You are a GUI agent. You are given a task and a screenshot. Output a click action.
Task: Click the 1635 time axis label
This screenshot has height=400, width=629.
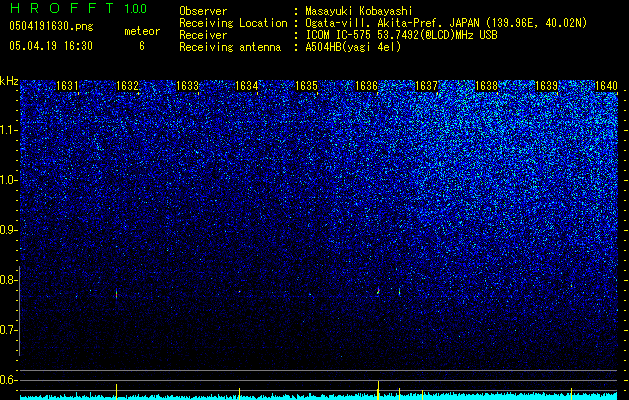[x=306, y=86]
